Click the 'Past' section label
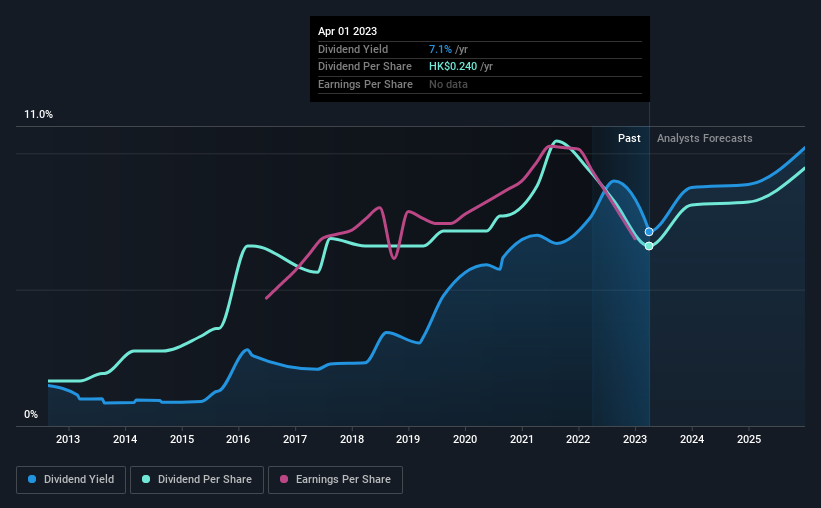821x508 pixels. click(629, 138)
